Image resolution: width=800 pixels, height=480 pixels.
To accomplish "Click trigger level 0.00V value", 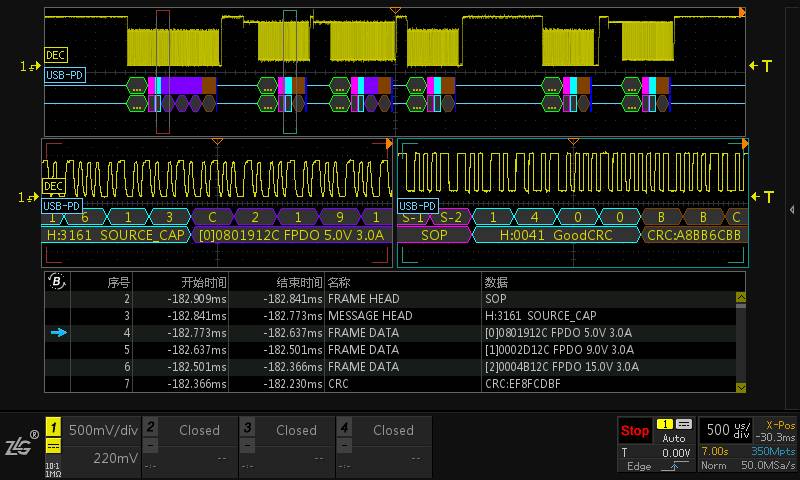I will [676, 453].
